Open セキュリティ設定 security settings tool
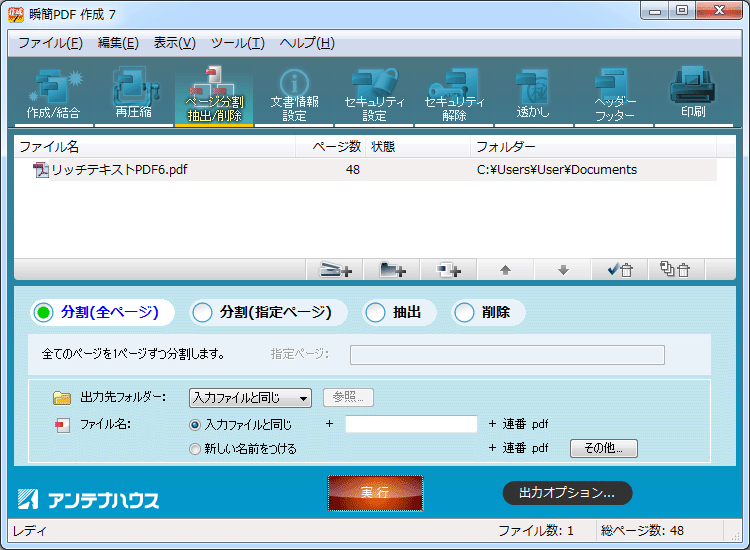Screen dimensions: 750x550 [374, 95]
